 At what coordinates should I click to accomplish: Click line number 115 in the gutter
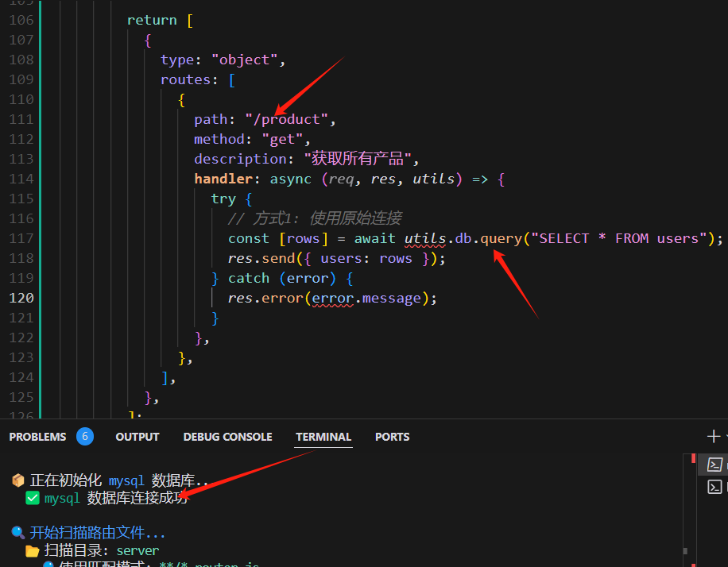21,199
